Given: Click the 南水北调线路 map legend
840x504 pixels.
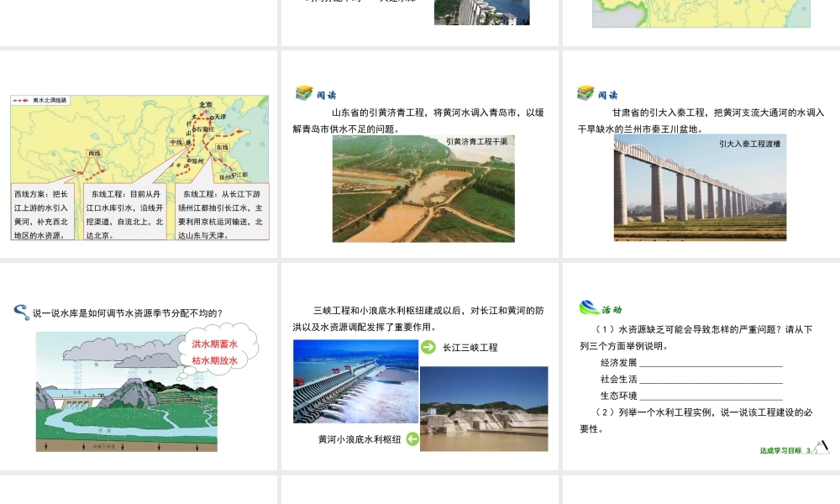Looking at the screenshot, I should click(39, 100).
